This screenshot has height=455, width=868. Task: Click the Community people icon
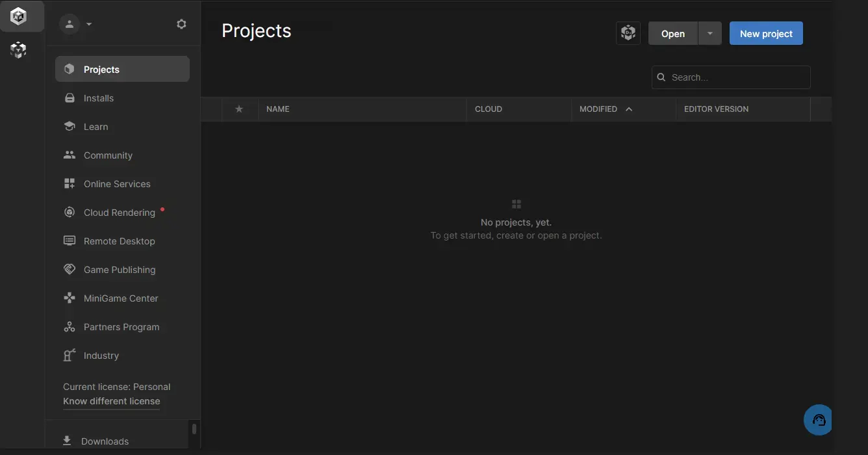70,155
